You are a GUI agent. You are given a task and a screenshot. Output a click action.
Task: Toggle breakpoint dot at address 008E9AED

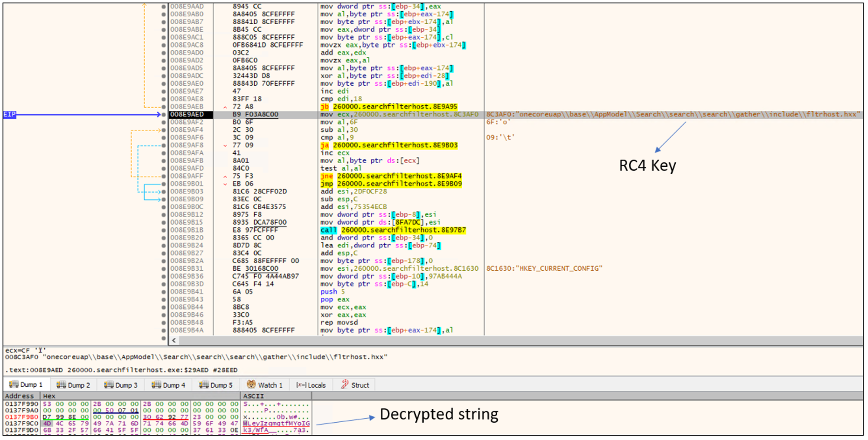coord(164,115)
